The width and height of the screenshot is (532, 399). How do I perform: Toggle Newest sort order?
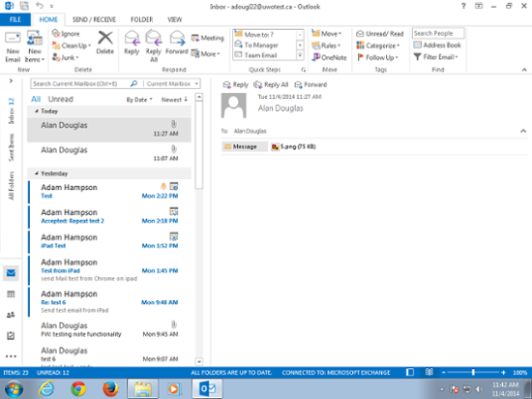pyautogui.click(x=174, y=100)
